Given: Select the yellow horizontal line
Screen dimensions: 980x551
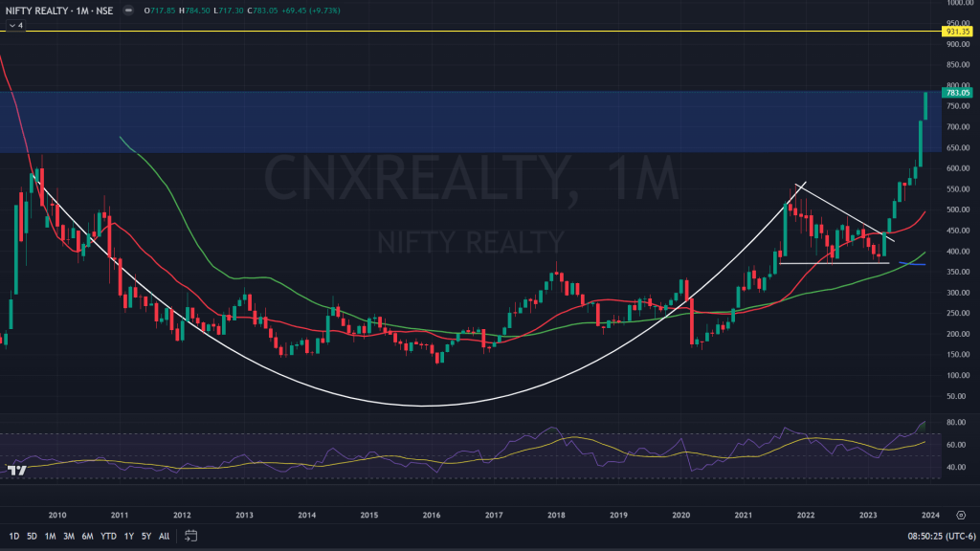Looking at the screenshot, I should [x=479, y=32].
